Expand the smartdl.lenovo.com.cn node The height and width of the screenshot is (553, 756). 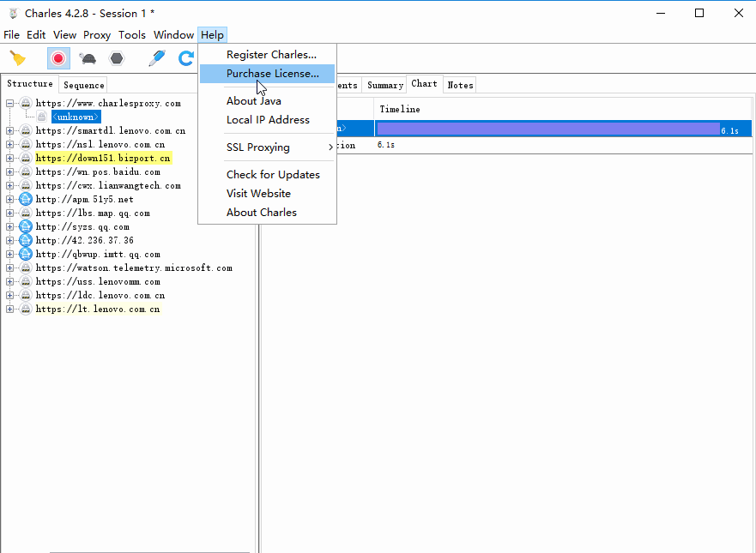[x=9, y=130]
